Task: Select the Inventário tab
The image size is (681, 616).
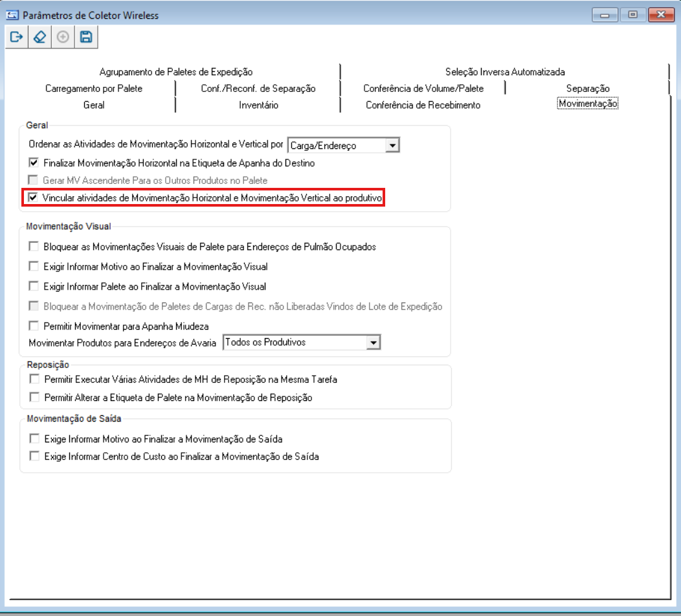Action: [x=258, y=105]
